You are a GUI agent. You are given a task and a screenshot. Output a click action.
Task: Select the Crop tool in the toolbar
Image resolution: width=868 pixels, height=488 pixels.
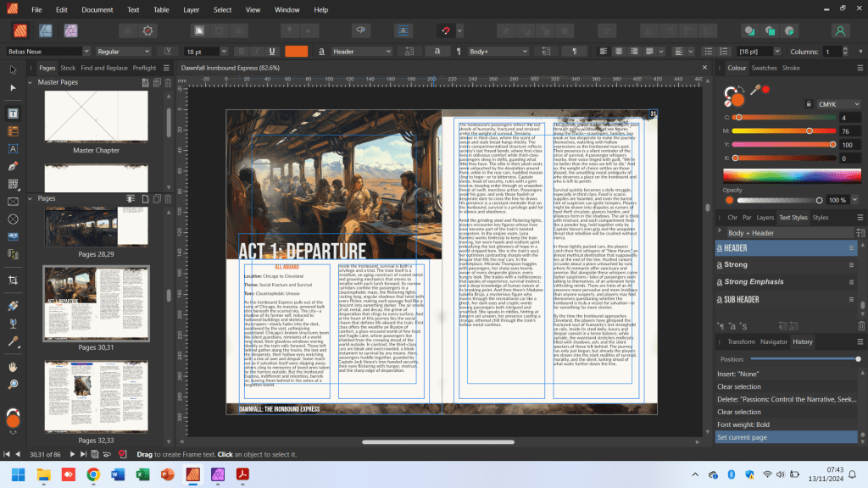coord(13,280)
